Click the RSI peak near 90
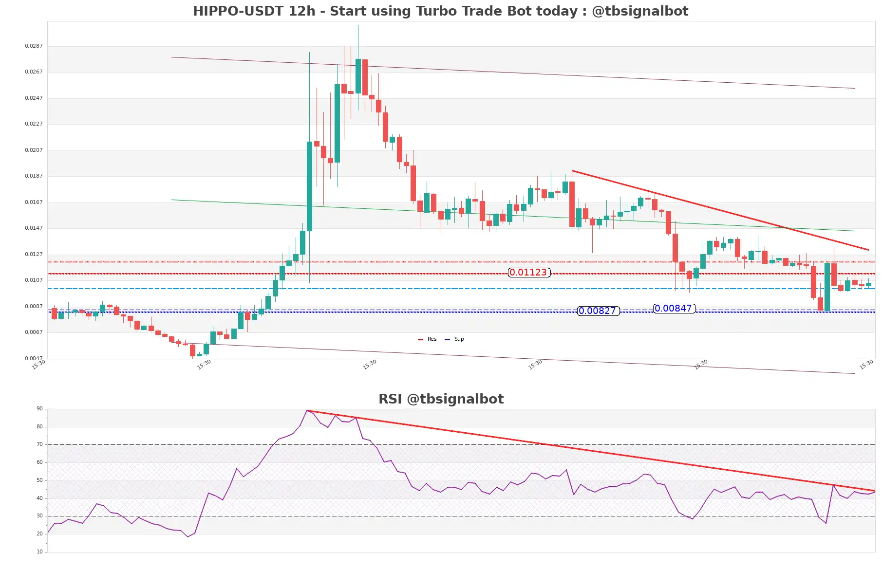Screen dimensions: 882x588 coord(307,411)
